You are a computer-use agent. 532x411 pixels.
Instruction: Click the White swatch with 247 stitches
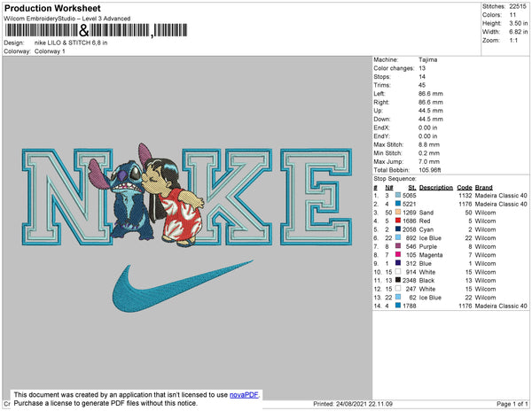pos(398,289)
